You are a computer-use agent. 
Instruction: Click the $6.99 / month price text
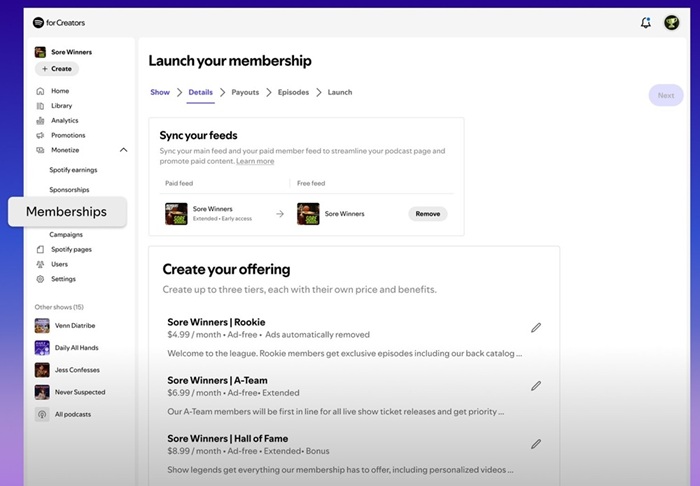pyautogui.click(x=194, y=393)
